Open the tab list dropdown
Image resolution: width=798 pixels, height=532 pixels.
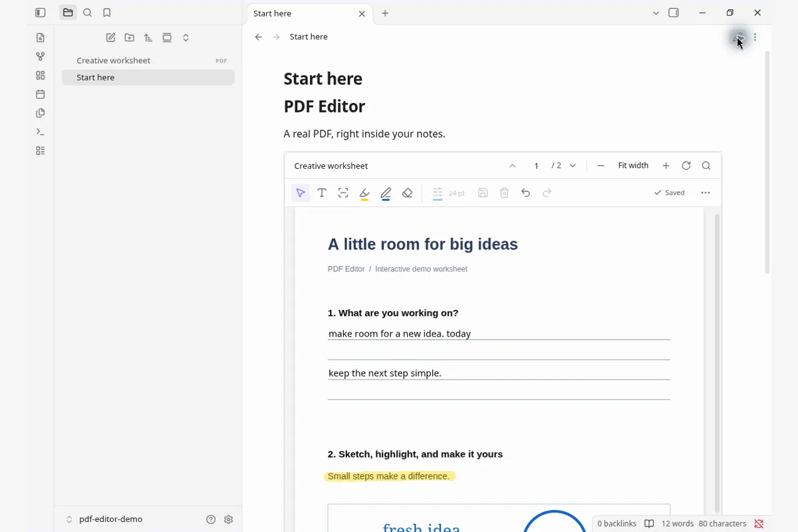pos(656,13)
